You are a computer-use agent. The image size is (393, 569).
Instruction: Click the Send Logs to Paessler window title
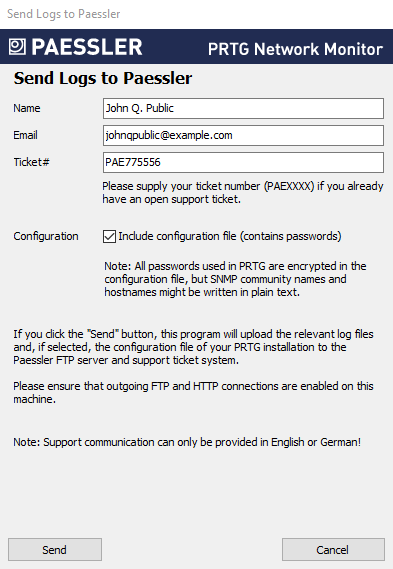tap(64, 14)
